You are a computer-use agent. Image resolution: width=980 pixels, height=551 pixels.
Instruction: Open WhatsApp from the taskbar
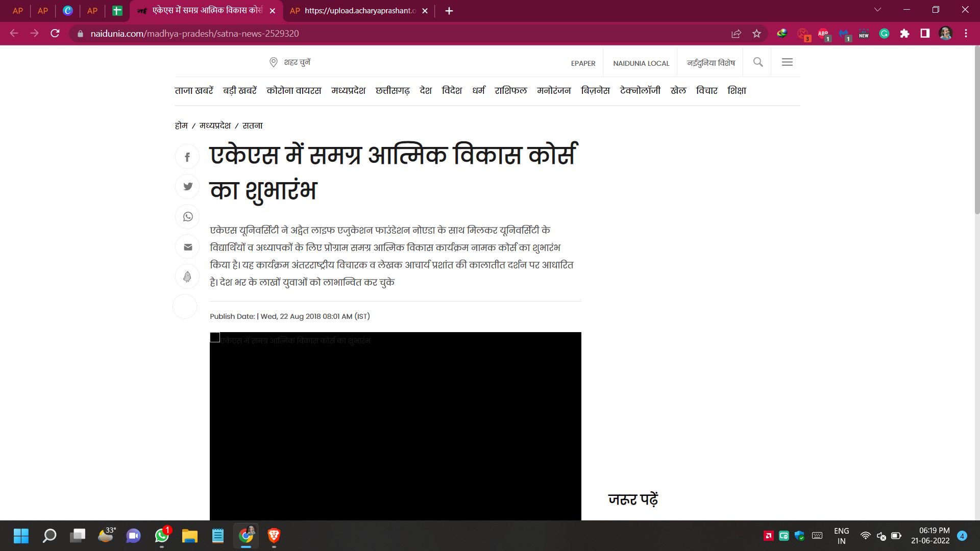point(162,536)
